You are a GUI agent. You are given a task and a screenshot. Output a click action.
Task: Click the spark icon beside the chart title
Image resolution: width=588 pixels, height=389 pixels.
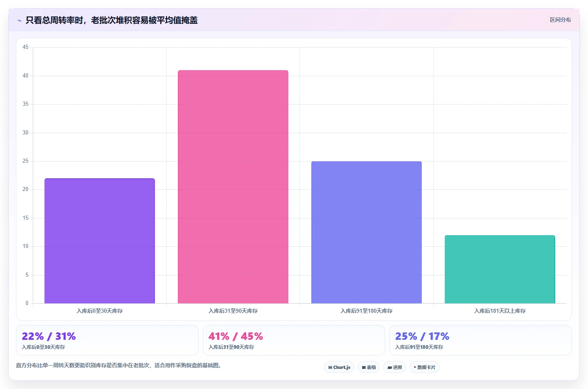coord(19,20)
